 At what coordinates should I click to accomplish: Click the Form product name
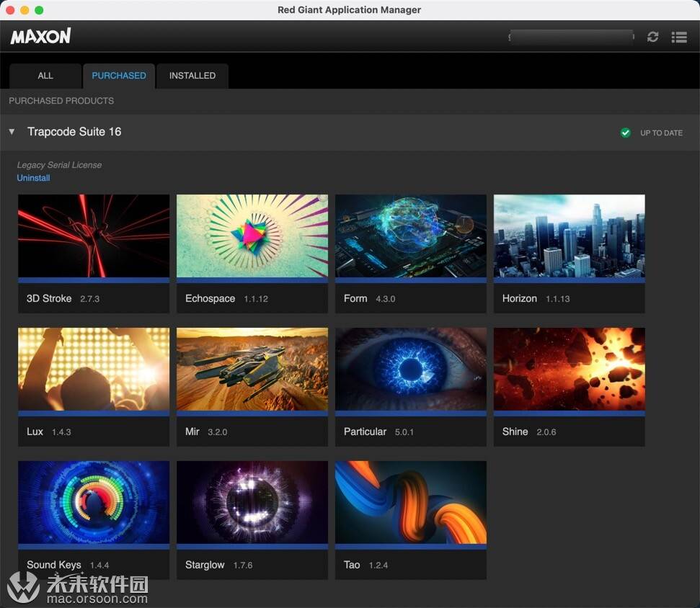355,298
